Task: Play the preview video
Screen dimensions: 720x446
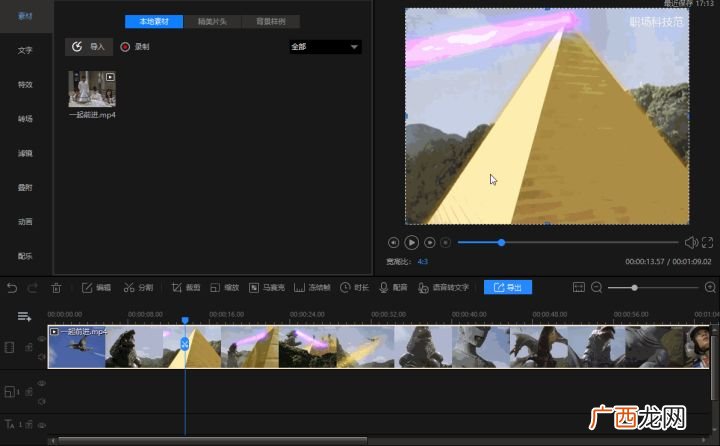Action: point(411,243)
